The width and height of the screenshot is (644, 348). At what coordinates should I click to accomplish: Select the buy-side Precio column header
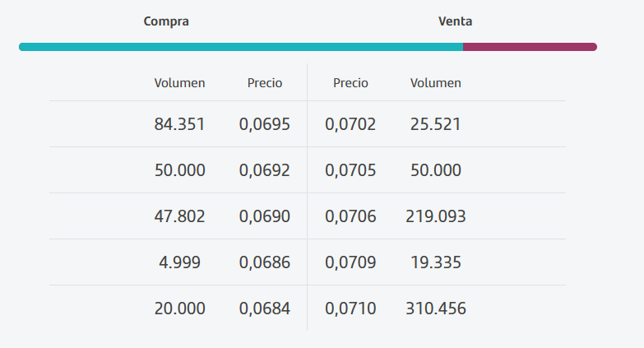click(265, 83)
